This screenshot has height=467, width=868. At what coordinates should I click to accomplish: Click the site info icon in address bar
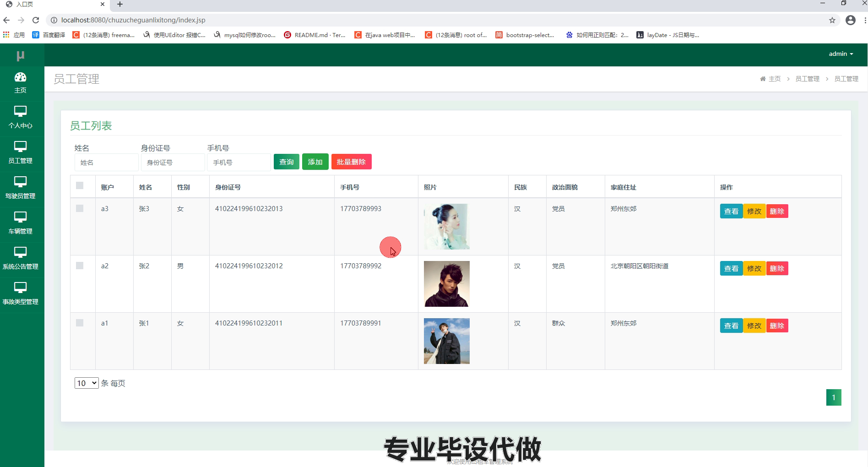pos(54,20)
